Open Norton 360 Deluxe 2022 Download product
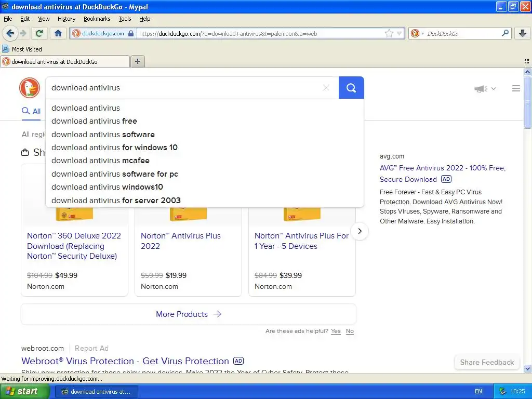This screenshot has width=532, height=399. pyautogui.click(x=74, y=246)
